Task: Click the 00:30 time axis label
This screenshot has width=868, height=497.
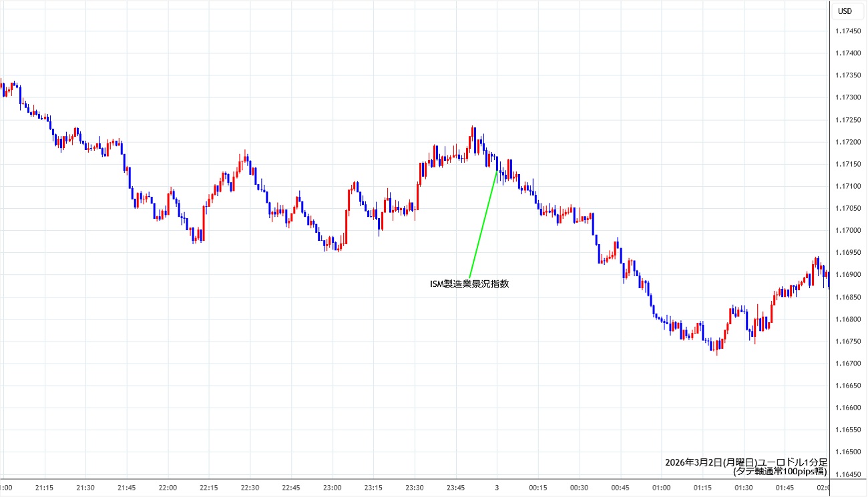Action: pos(579,488)
